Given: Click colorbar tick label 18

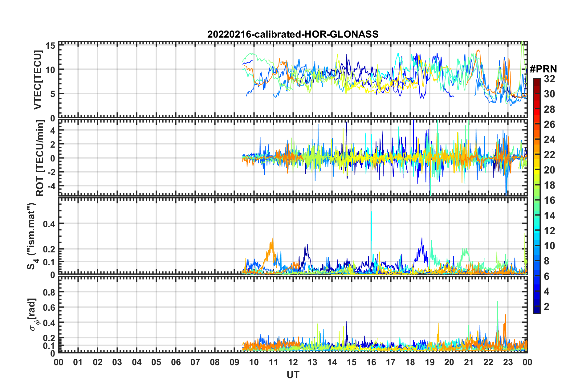Looking at the screenshot, I should pyautogui.click(x=549, y=185).
